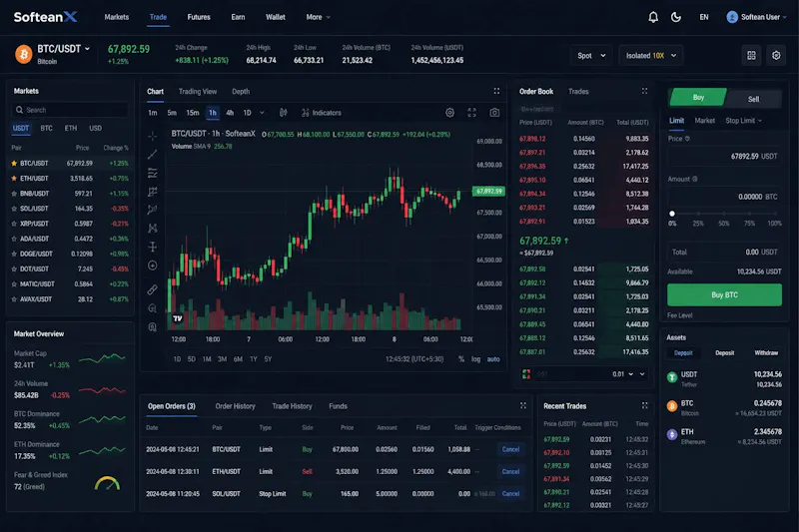Open Order History tab
Viewport: 799px width, 532px height.
pos(235,406)
